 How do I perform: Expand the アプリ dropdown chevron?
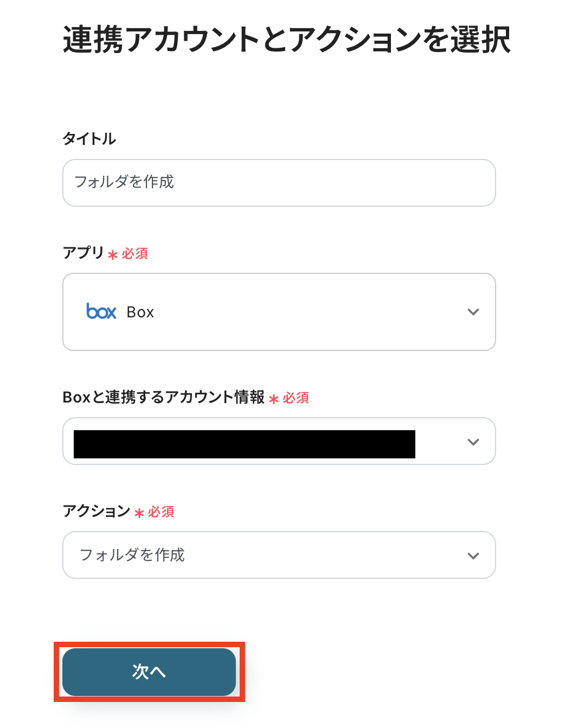(473, 312)
